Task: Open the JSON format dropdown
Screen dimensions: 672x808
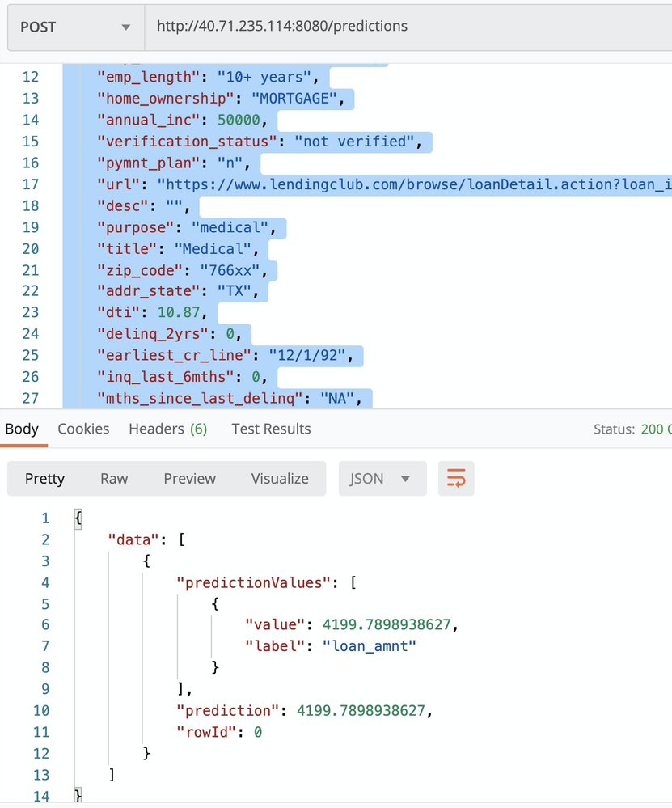Action: point(380,479)
